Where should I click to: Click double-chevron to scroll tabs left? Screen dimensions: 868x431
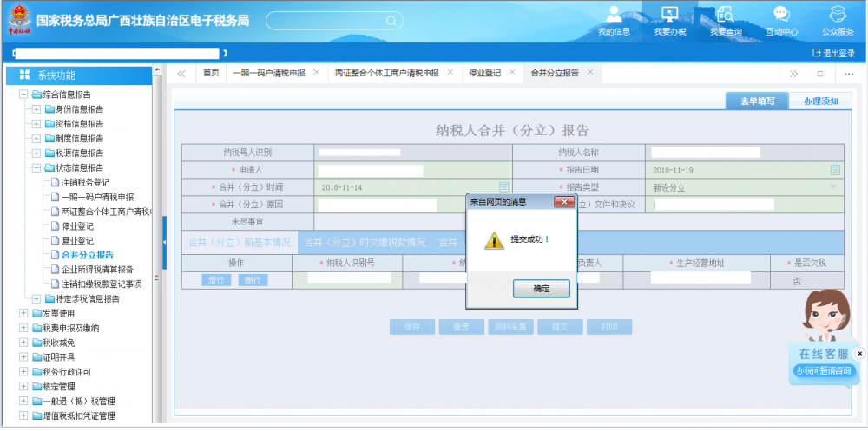pyautogui.click(x=181, y=74)
